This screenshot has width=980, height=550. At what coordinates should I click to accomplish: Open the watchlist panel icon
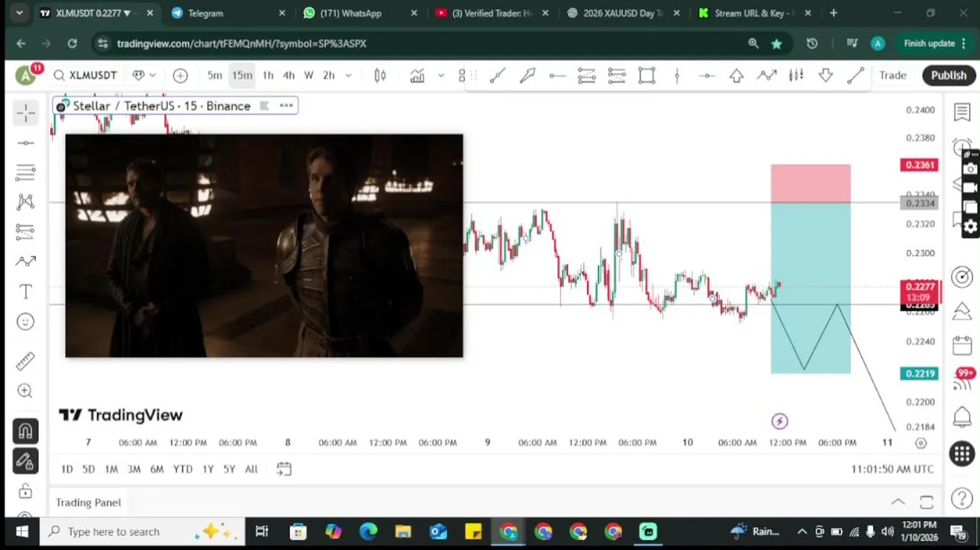click(x=962, y=112)
